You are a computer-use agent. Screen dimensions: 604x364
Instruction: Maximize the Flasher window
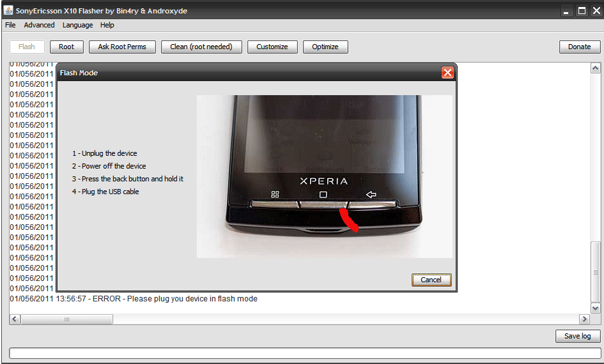pos(582,11)
